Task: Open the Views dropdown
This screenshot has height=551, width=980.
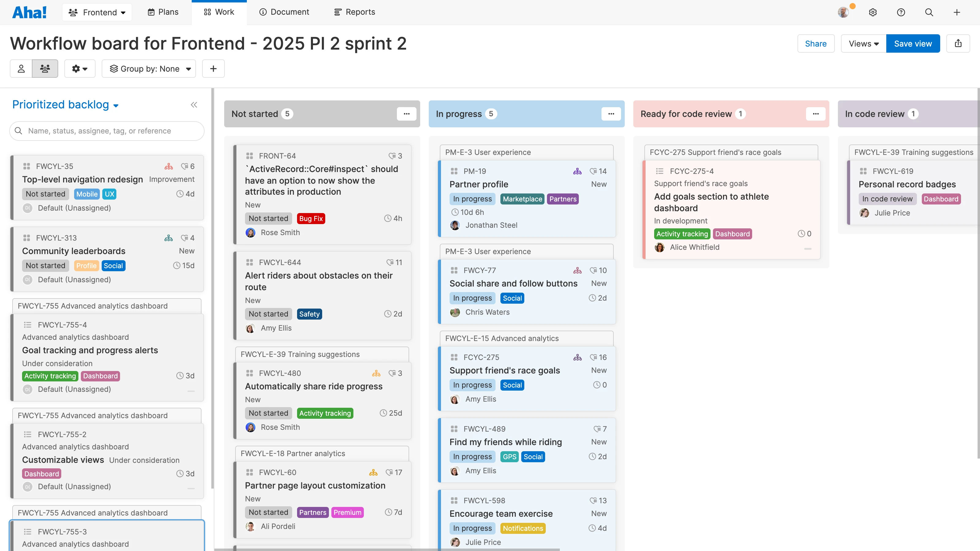Action: pyautogui.click(x=863, y=43)
